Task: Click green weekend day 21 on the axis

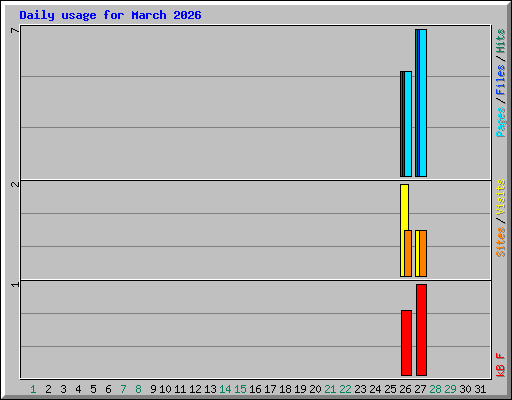Action: [x=330, y=389]
